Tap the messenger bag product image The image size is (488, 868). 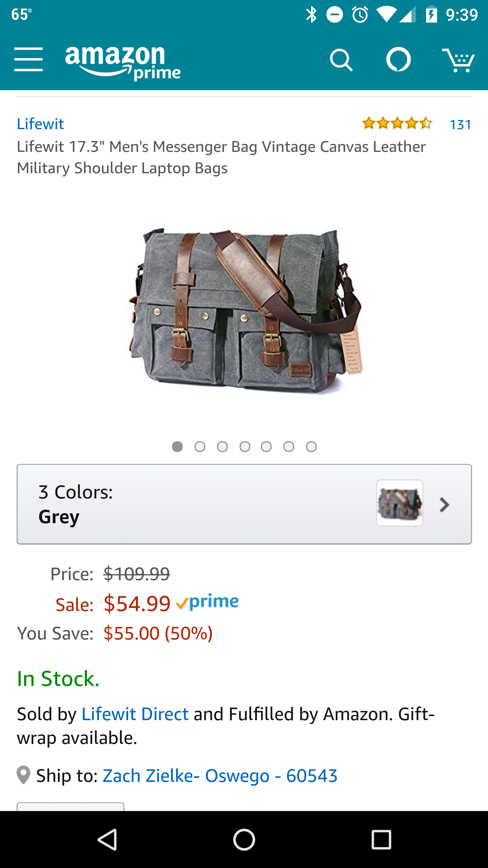point(245,310)
